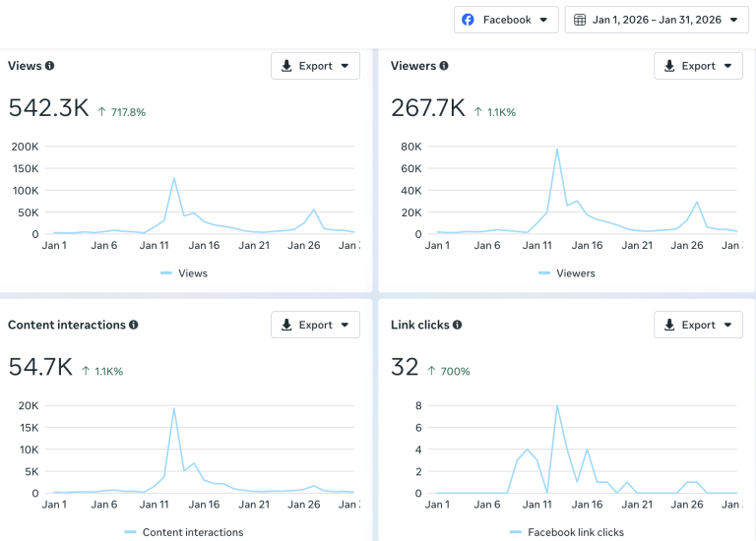Export the Link clicks data

698,325
